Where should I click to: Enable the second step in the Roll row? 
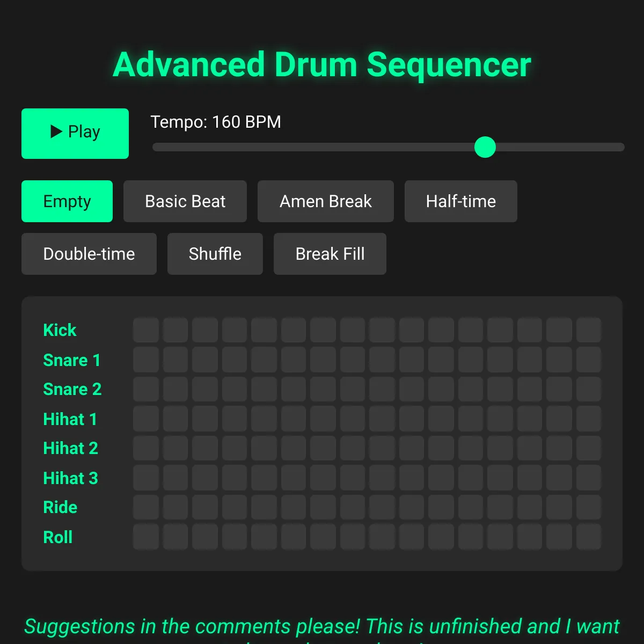click(x=175, y=537)
